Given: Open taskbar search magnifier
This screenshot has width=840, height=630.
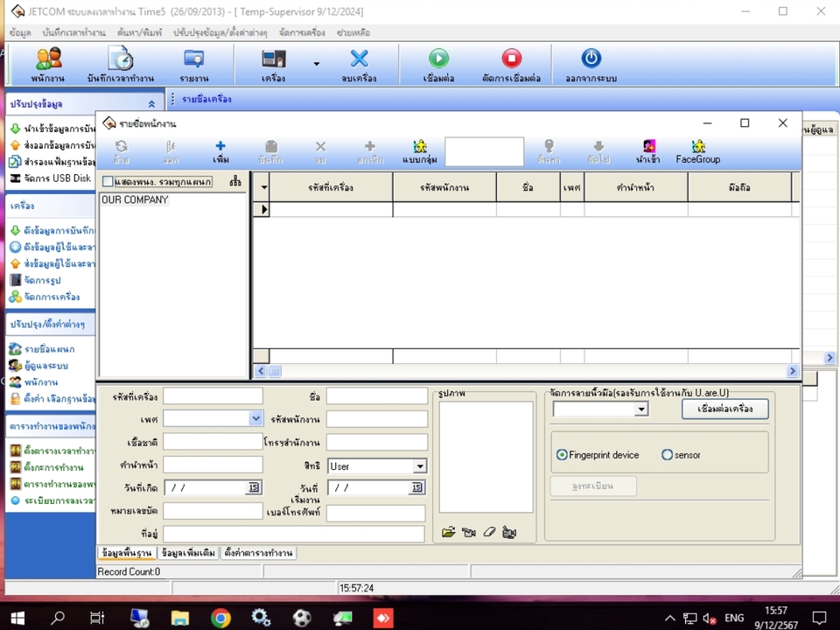Looking at the screenshot, I should pyautogui.click(x=58, y=618).
